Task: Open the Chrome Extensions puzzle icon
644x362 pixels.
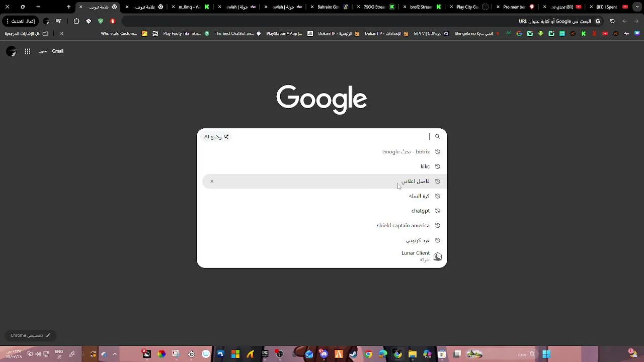Action: pyautogui.click(x=76, y=21)
